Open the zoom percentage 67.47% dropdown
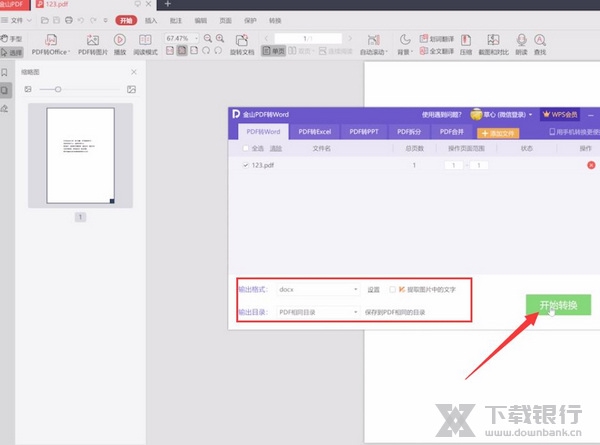The height and width of the screenshot is (445, 600). tap(197, 38)
